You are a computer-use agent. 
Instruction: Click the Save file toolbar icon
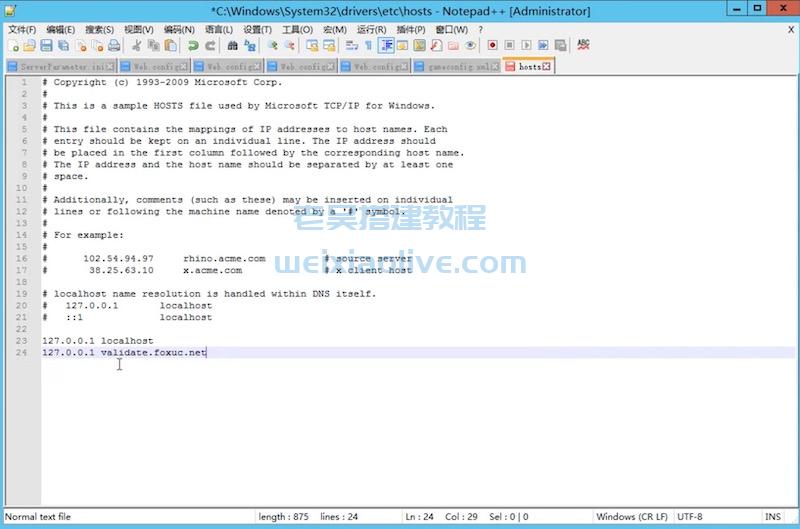click(x=46, y=46)
